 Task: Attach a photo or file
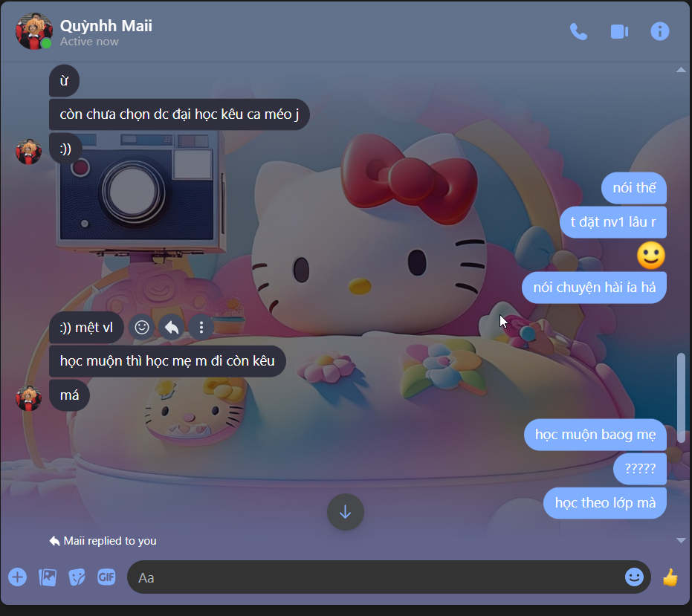pos(48,577)
